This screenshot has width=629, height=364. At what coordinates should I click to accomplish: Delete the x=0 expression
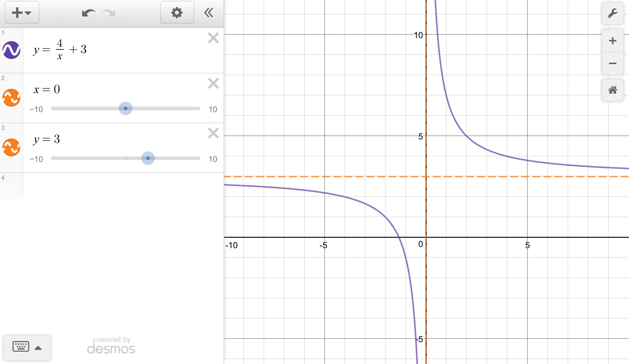pos(213,84)
